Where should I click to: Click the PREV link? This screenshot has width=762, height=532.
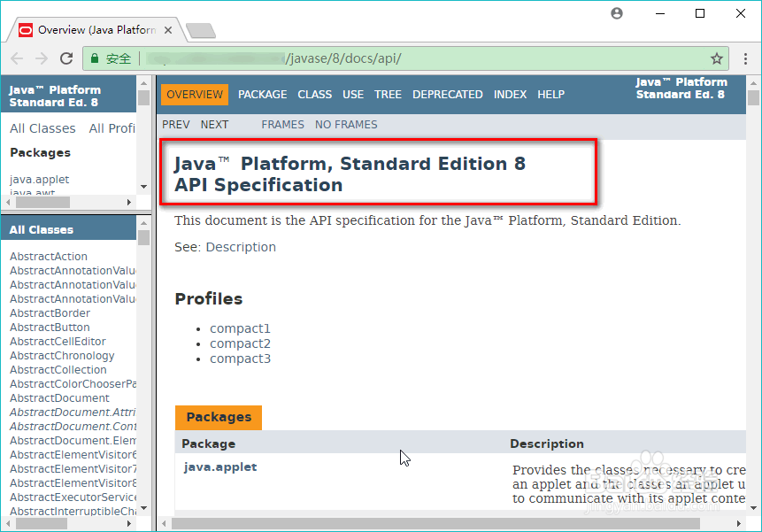(176, 125)
